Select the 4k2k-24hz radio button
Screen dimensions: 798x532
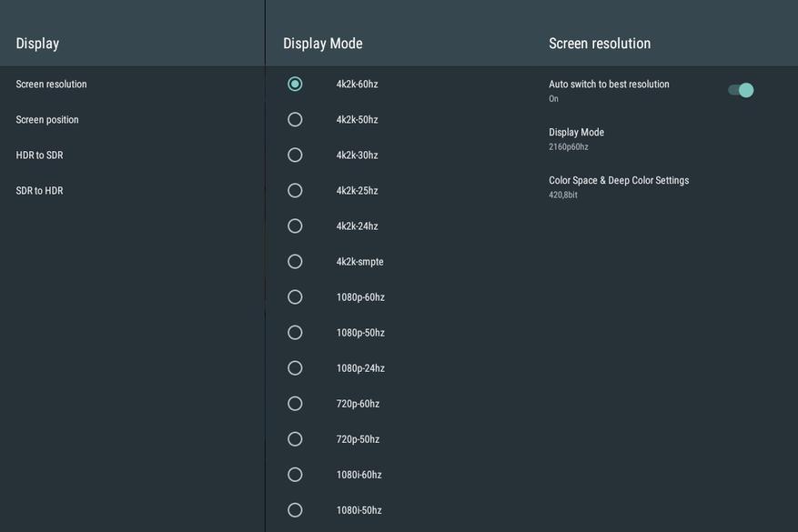point(295,226)
